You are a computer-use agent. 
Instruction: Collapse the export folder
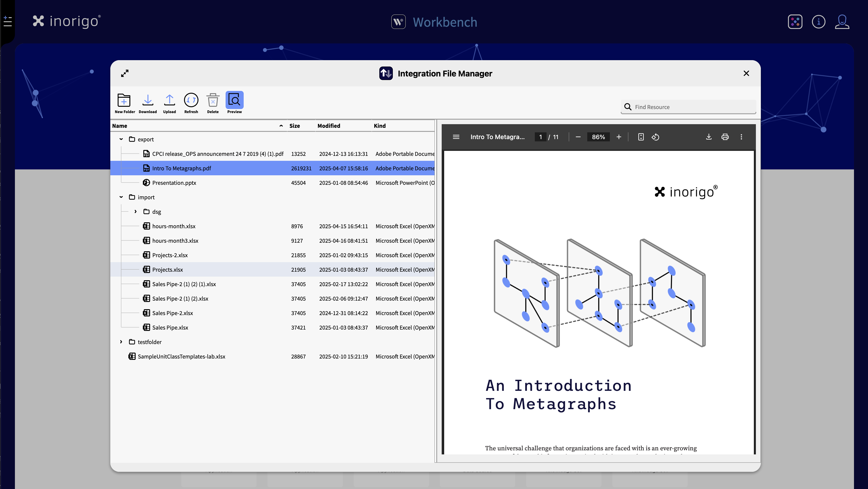(121, 139)
